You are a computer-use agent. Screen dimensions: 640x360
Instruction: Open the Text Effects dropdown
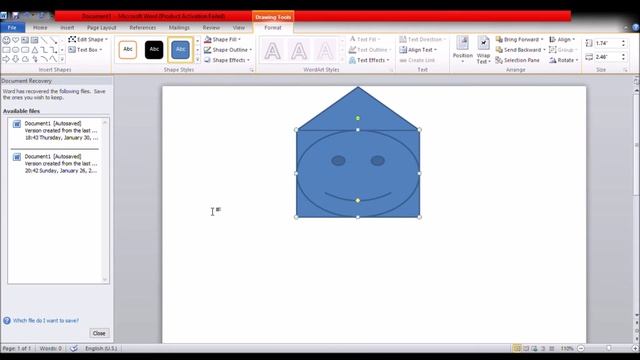tap(369, 60)
